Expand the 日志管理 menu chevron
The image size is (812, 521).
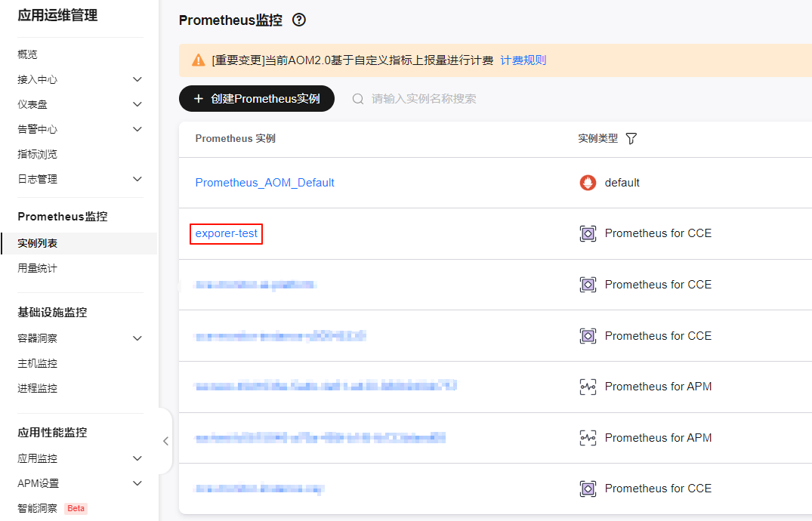(137, 179)
